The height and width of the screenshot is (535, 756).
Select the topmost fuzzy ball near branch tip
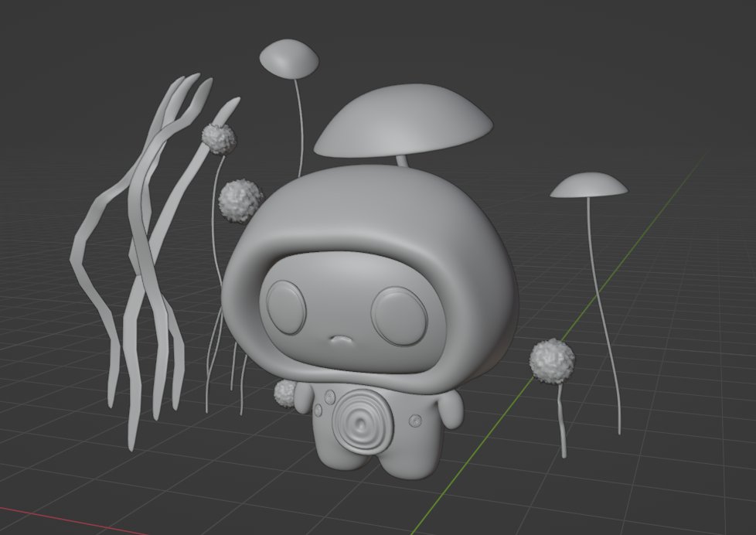[x=219, y=139]
